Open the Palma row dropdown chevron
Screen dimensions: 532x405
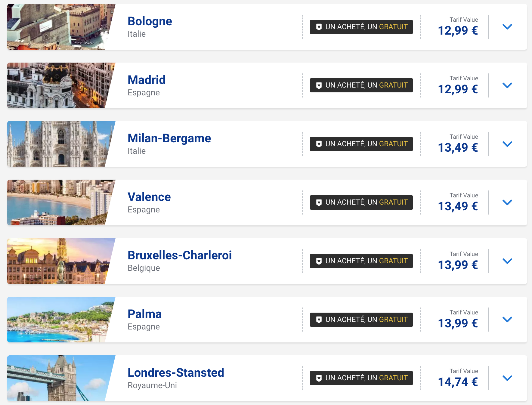coord(507,320)
